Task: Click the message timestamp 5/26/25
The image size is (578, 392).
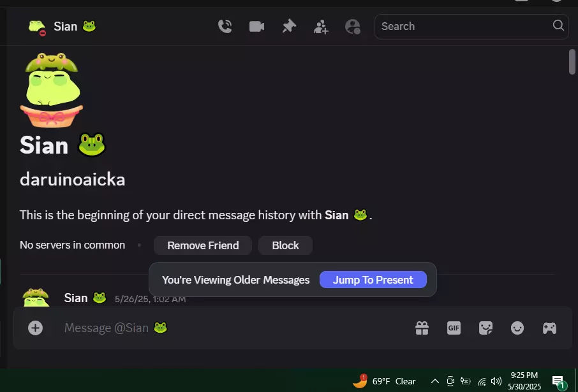Action: coord(150,299)
